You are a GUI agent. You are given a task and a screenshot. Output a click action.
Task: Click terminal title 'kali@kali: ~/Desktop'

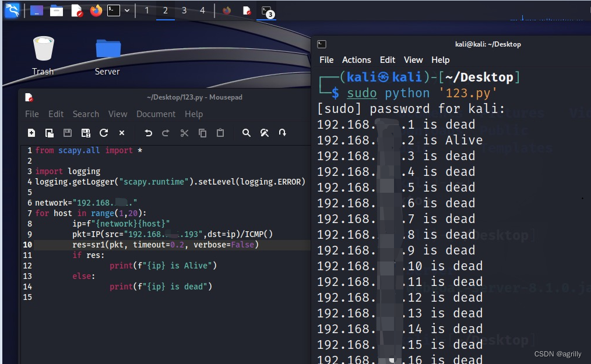pos(488,44)
